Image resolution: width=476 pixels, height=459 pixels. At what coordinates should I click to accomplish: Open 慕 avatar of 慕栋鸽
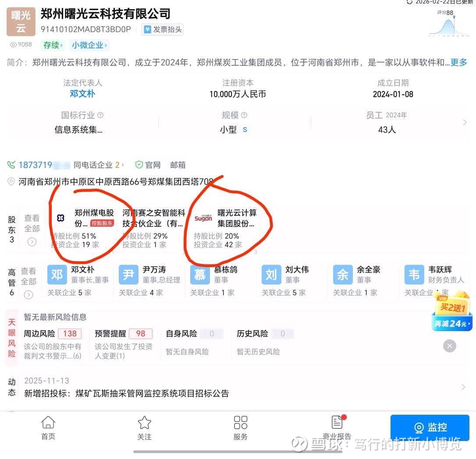(x=200, y=275)
